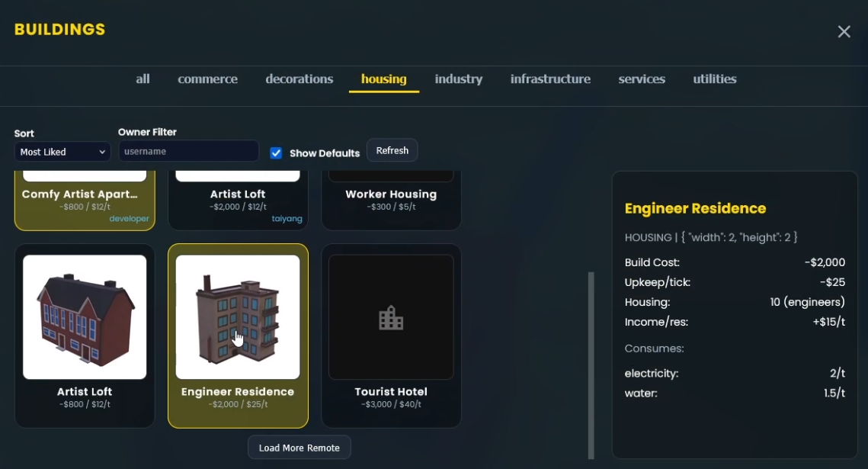Image resolution: width=868 pixels, height=469 pixels.
Task: Open the Most Liked sort dropdown
Action: tap(61, 152)
